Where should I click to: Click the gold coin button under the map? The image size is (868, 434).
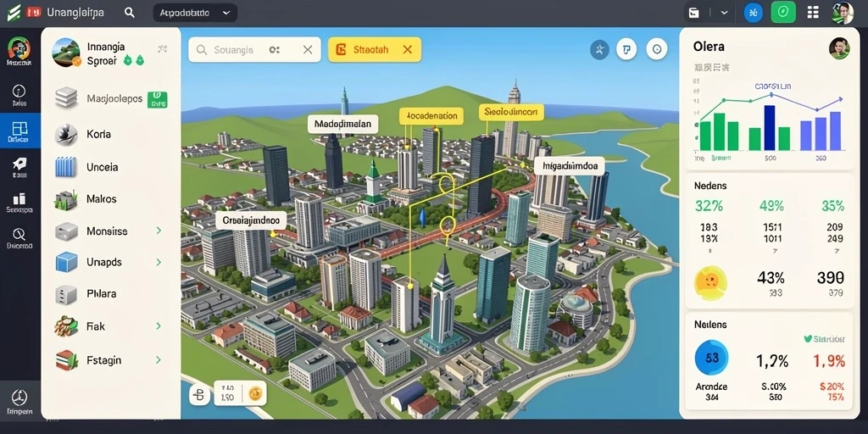coord(255,394)
